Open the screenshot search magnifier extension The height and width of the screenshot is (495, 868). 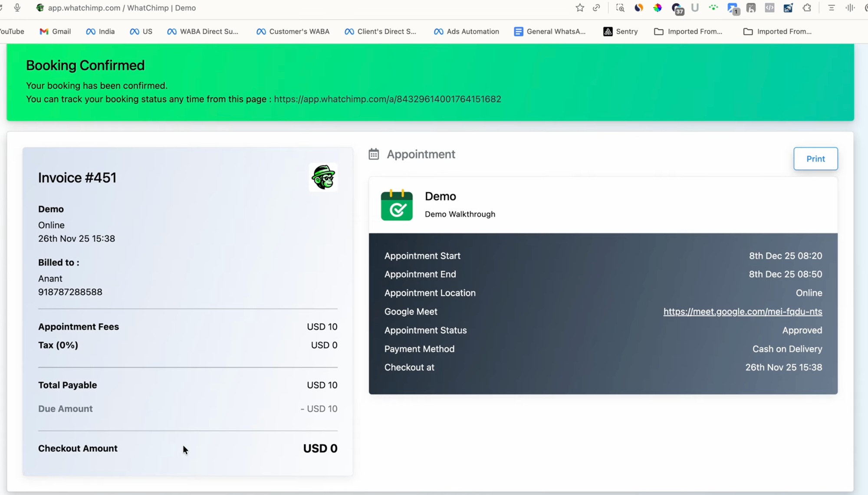pyautogui.click(x=620, y=8)
